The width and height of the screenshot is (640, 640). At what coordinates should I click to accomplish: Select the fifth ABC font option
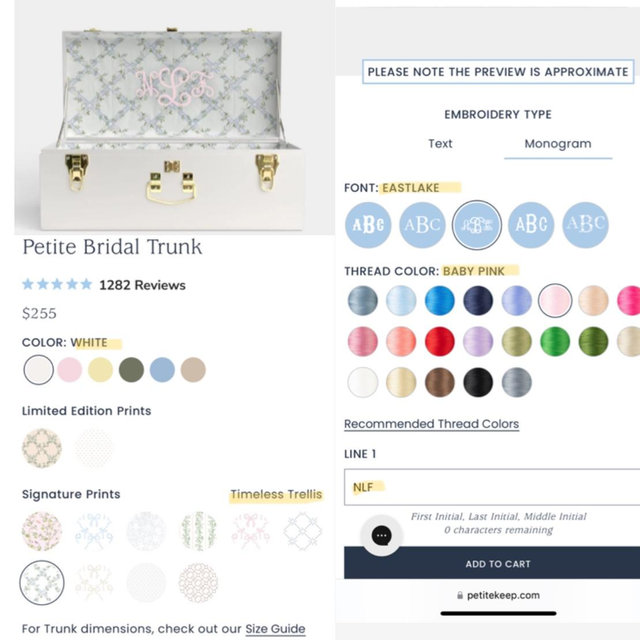pos(585,225)
